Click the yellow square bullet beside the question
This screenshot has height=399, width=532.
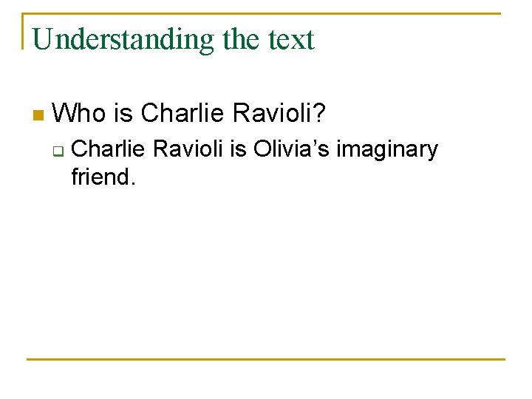click(38, 115)
